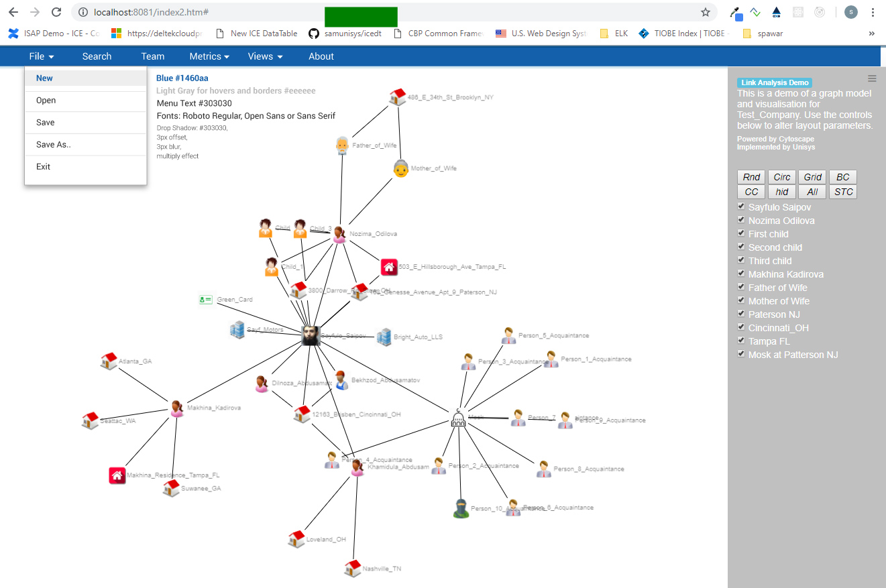Screen dimensions: 886x588
Task: Disable the Mosk at Patterson NJ checkbox
Action: click(741, 354)
